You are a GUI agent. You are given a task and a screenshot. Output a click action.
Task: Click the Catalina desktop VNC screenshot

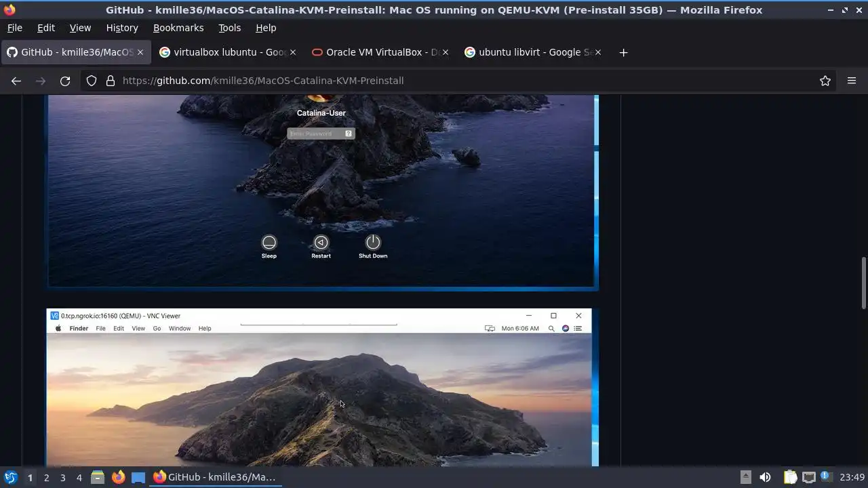pyautogui.click(x=323, y=388)
